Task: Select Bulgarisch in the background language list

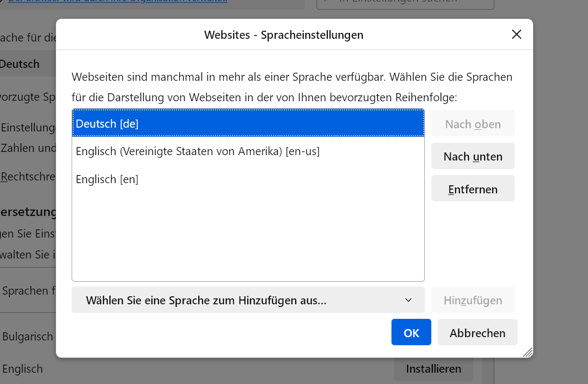Action: [28, 337]
